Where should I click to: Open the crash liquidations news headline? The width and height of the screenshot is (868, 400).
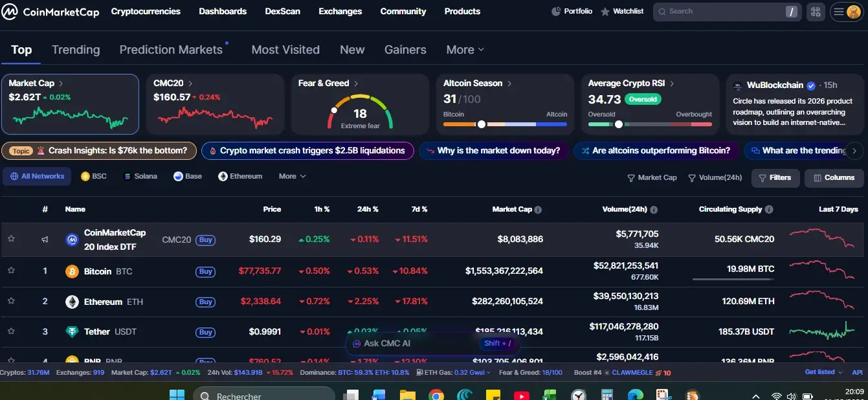click(x=307, y=150)
